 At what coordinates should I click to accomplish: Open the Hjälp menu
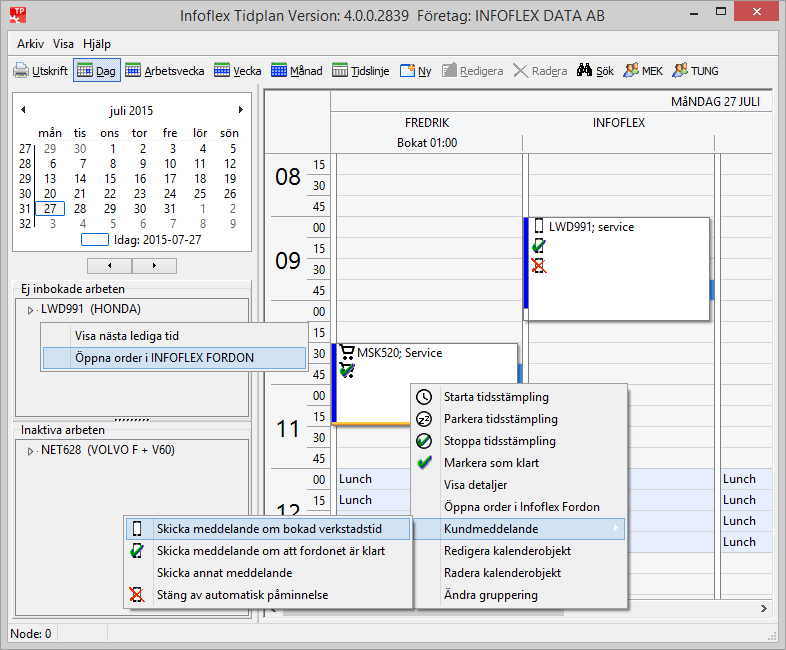tap(97, 44)
